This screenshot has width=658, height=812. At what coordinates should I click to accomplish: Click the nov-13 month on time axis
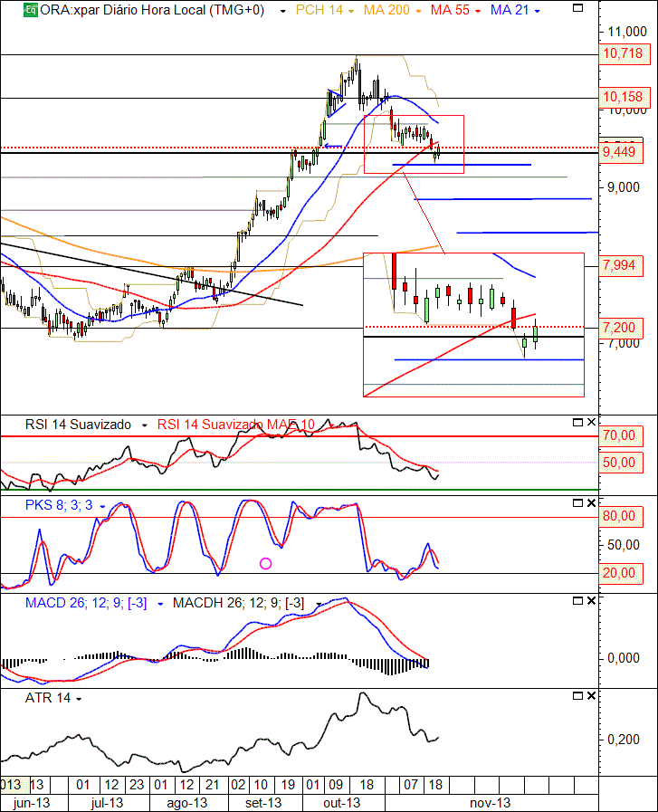pos(490,803)
